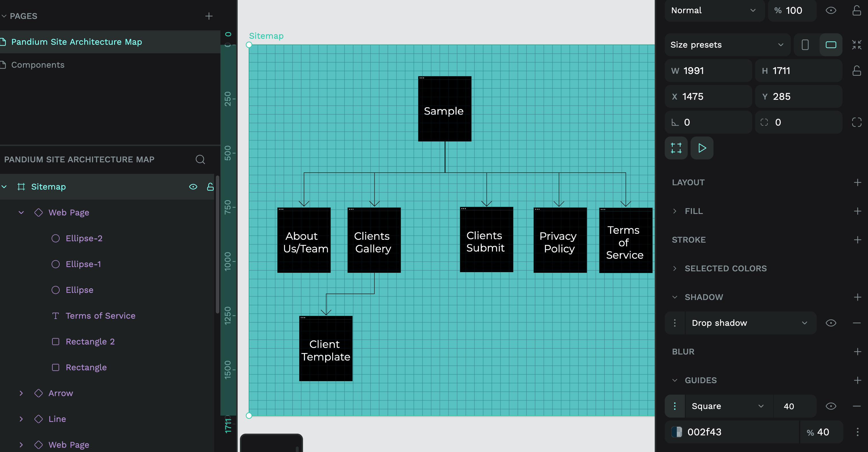This screenshot has height=452, width=868.
Task: Lock the width-height proportion
Action: (857, 71)
